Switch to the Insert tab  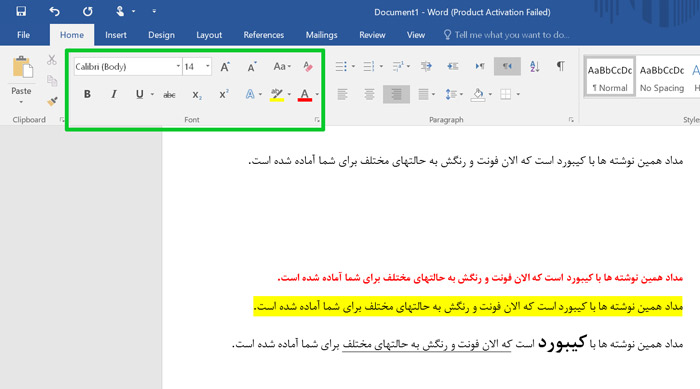(116, 35)
